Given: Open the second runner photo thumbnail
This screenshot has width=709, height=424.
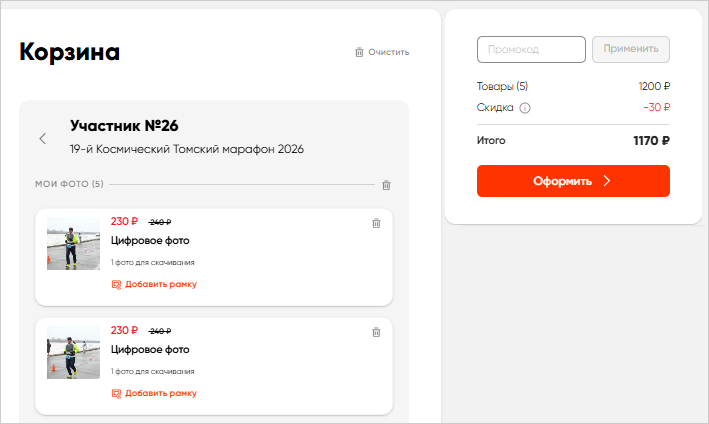Looking at the screenshot, I should [73, 352].
